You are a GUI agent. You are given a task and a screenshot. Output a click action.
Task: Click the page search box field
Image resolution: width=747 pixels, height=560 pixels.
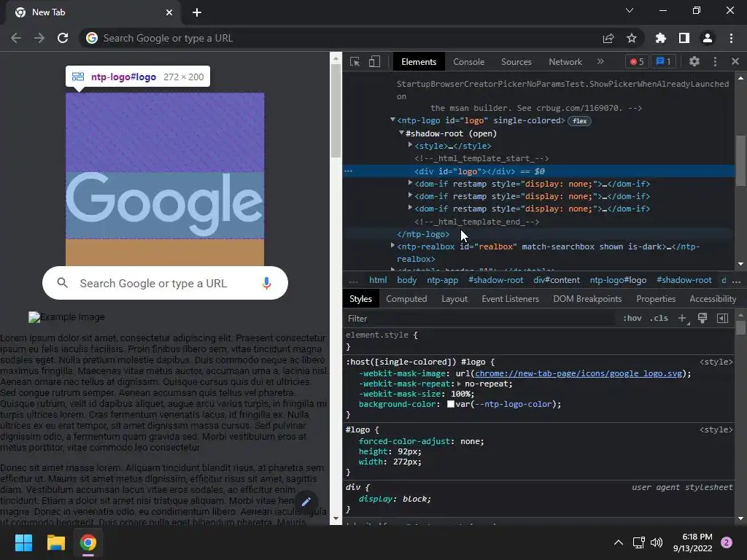coord(165,284)
